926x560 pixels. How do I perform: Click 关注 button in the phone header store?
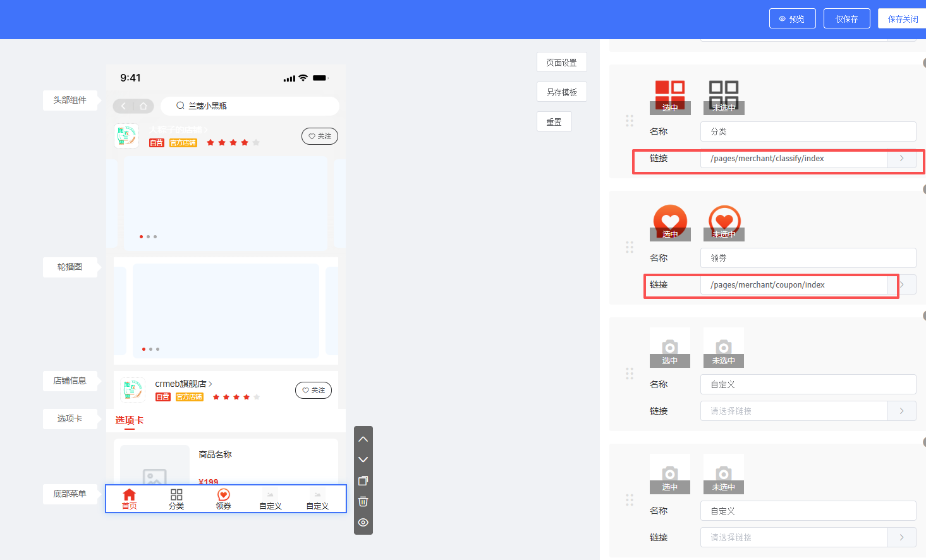pos(320,136)
